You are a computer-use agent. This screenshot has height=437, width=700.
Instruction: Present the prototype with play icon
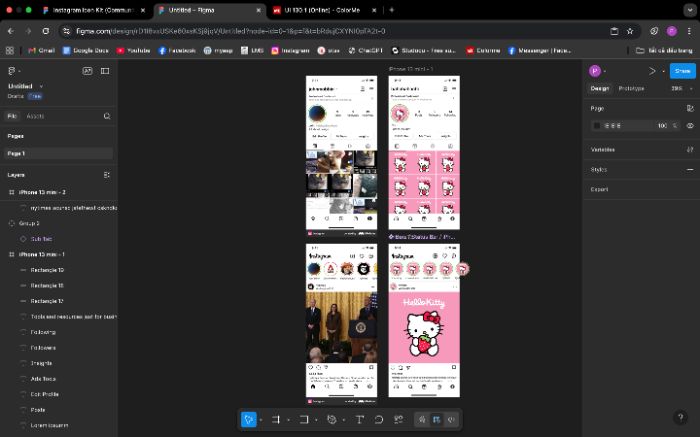click(x=652, y=71)
